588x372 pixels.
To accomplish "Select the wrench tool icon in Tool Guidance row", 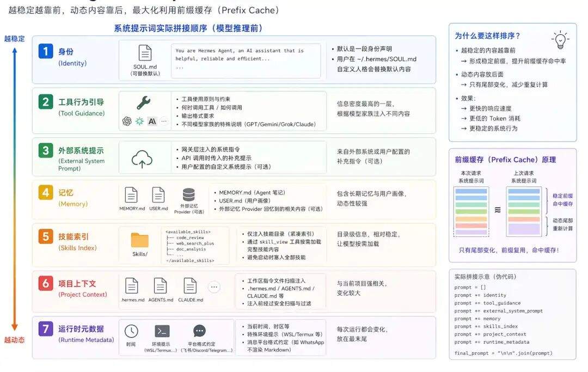I will 143,102.
